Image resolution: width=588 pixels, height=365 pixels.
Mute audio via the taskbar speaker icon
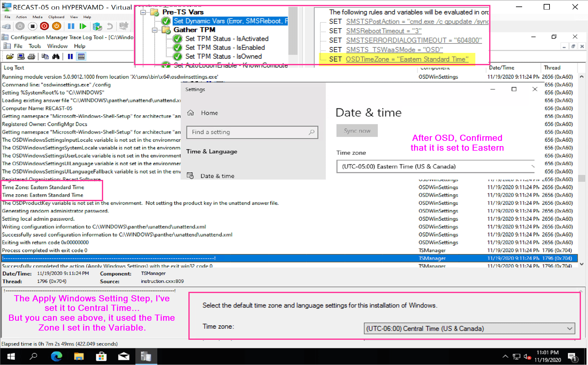click(526, 356)
